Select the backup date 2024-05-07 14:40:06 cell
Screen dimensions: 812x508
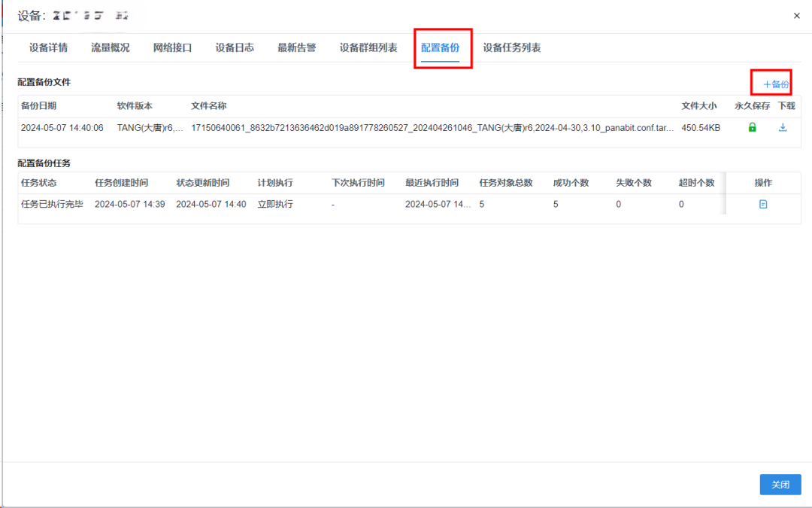[62, 128]
